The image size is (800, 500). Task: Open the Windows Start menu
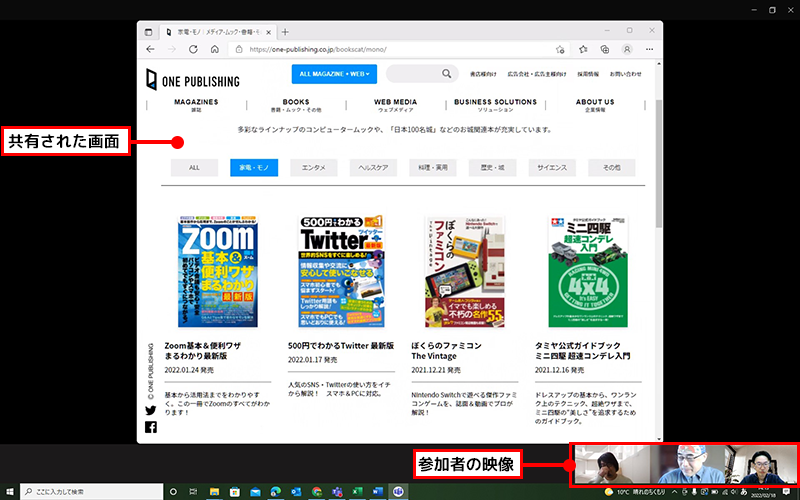pyautogui.click(x=10, y=491)
